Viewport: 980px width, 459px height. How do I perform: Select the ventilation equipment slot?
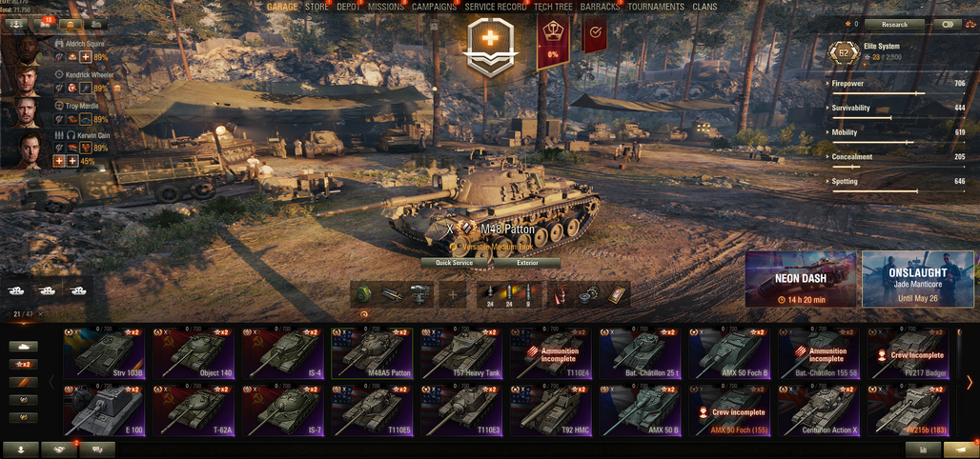364,293
